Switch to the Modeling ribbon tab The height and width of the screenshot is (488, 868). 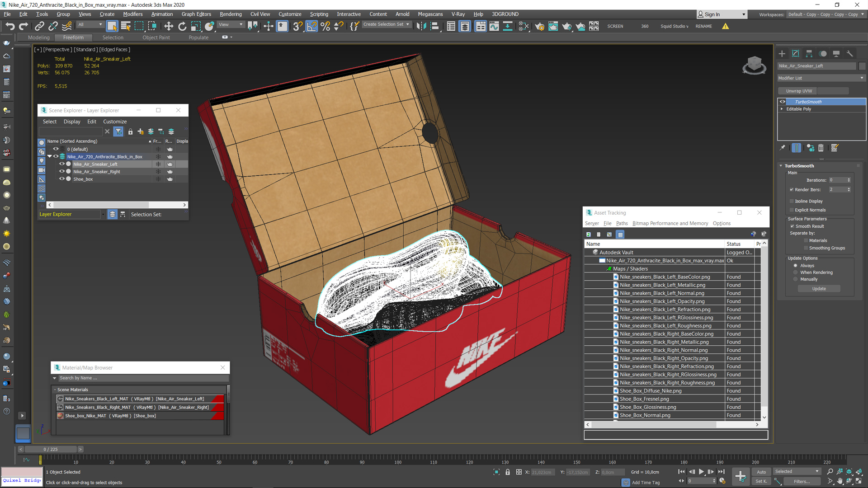pos(38,38)
